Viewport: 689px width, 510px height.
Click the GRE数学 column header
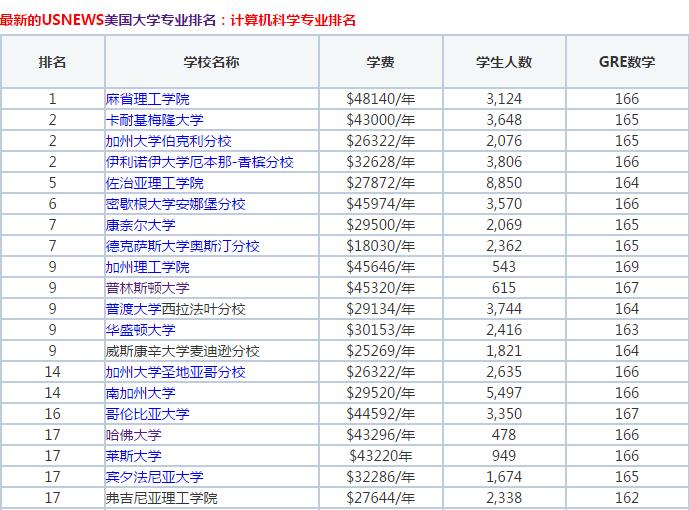[627, 62]
